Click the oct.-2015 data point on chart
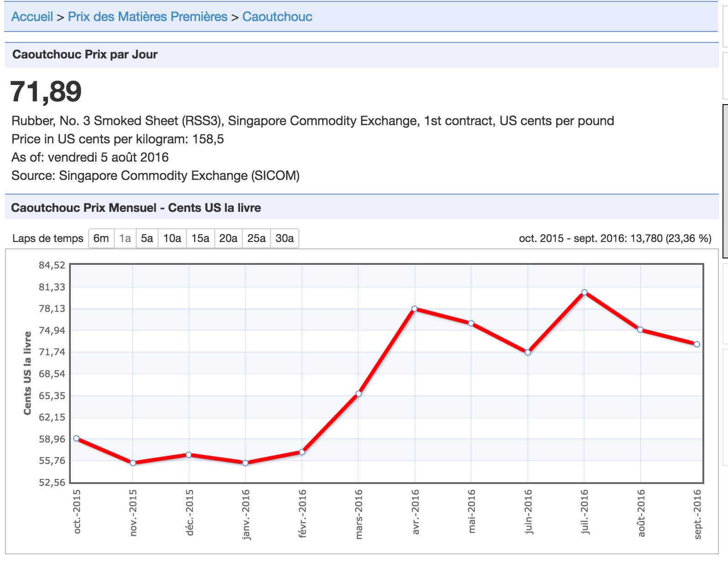Screen dimensions: 728x563 (76, 438)
